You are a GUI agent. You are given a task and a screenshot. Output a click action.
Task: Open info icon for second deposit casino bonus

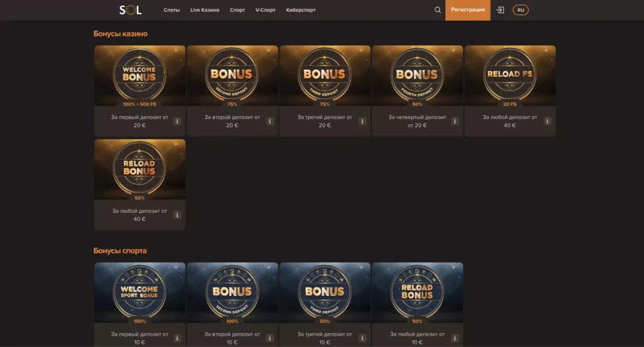pyautogui.click(x=270, y=122)
